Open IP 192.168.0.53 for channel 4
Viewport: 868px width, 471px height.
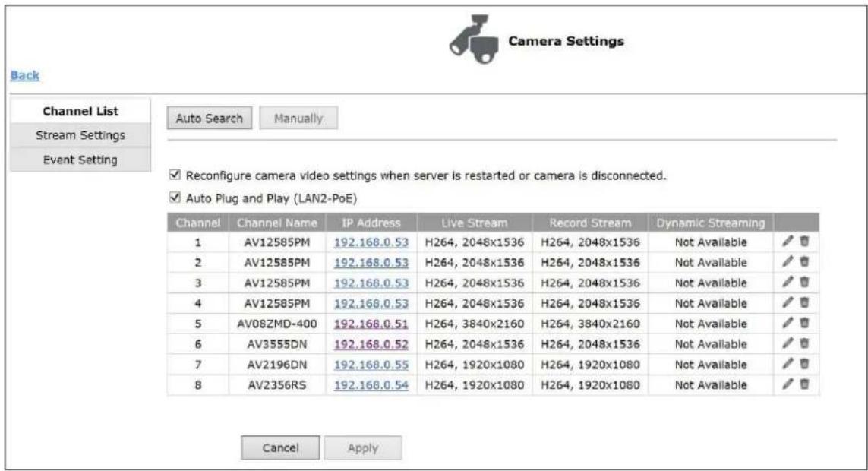click(371, 304)
